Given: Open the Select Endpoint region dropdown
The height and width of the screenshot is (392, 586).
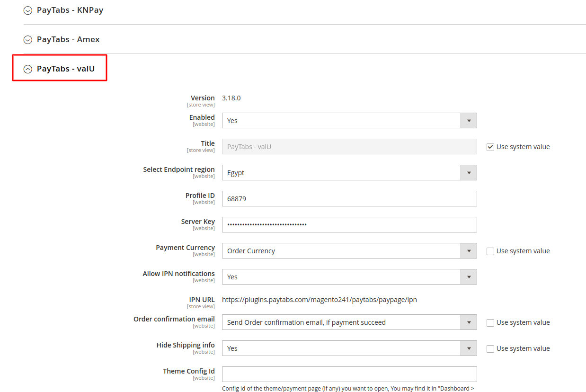Looking at the screenshot, I should tap(349, 173).
